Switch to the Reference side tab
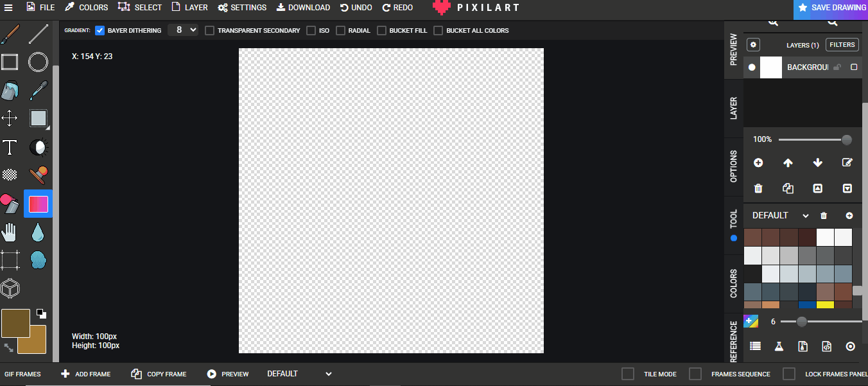This screenshot has height=386, width=868. tap(734, 341)
